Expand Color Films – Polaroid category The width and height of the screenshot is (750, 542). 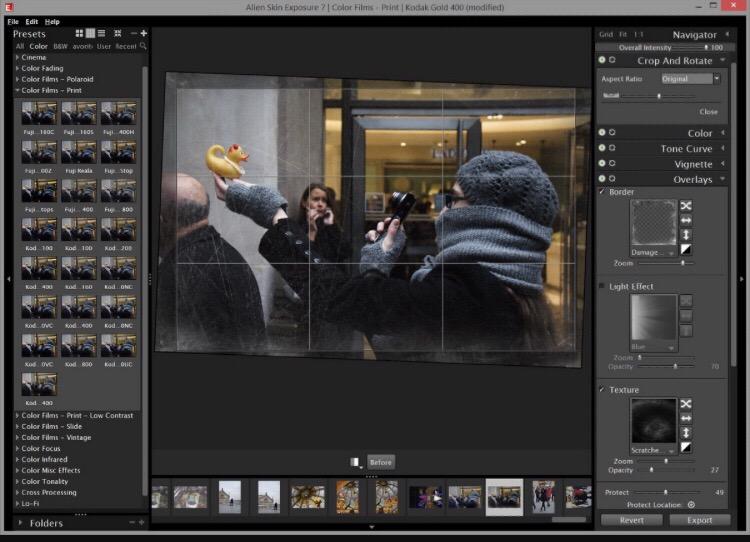[18, 79]
